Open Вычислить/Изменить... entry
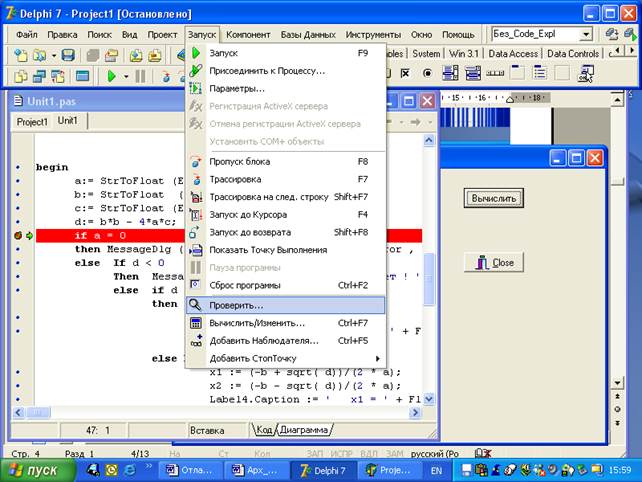Viewport: 642px width, 482px height. [285, 323]
